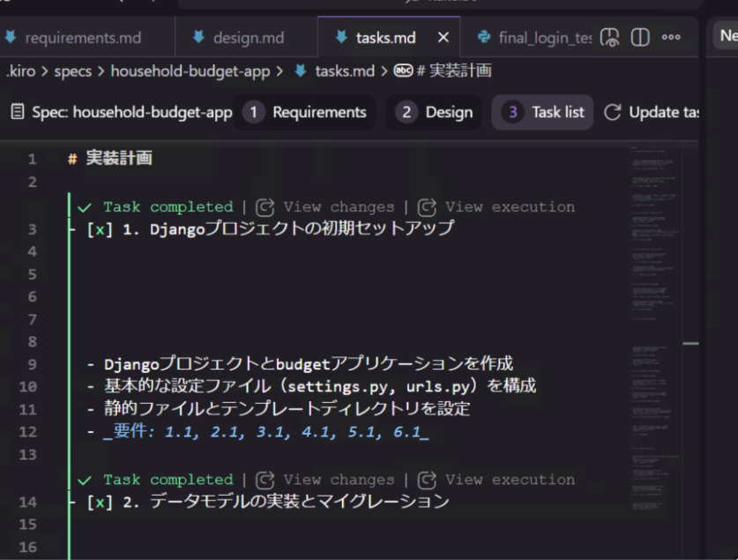The width and height of the screenshot is (738, 560).
Task: Click the データモデルの実装とマイグレーション task title
Action: tap(299, 502)
